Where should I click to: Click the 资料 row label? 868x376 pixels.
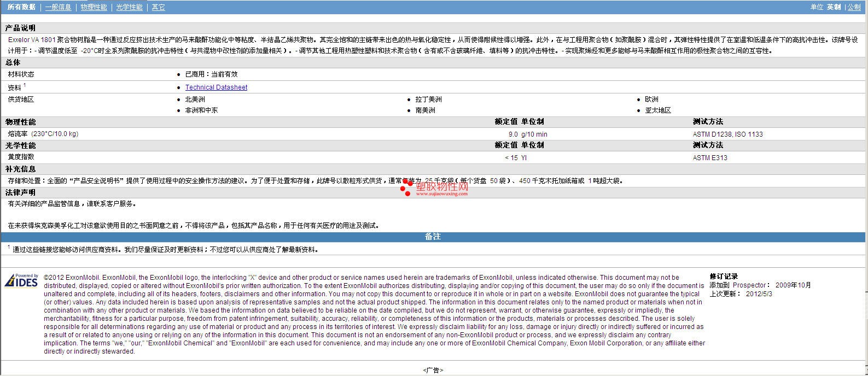coord(14,87)
